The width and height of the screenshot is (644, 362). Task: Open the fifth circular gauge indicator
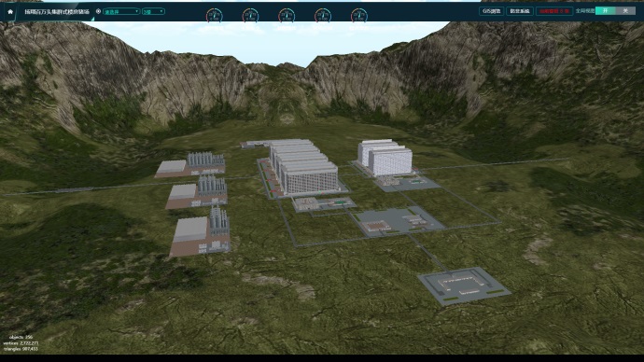359,16
